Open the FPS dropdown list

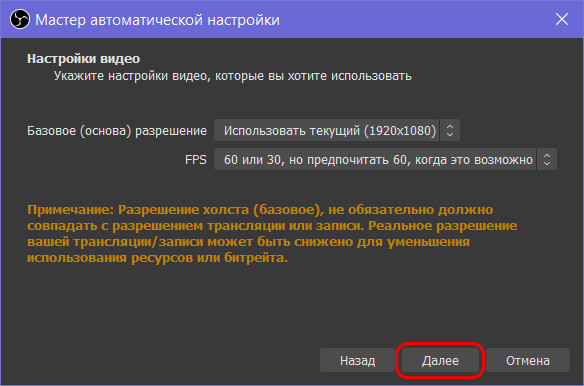385,159
